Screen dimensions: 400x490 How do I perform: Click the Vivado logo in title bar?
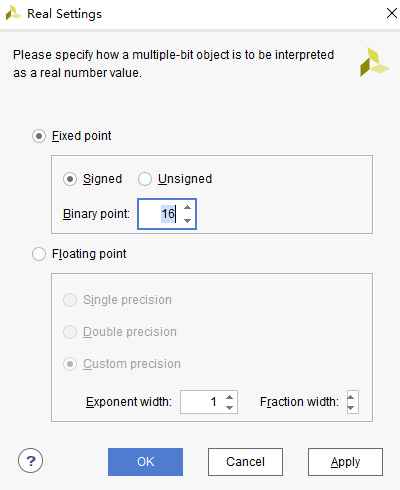pyautogui.click(x=13, y=13)
